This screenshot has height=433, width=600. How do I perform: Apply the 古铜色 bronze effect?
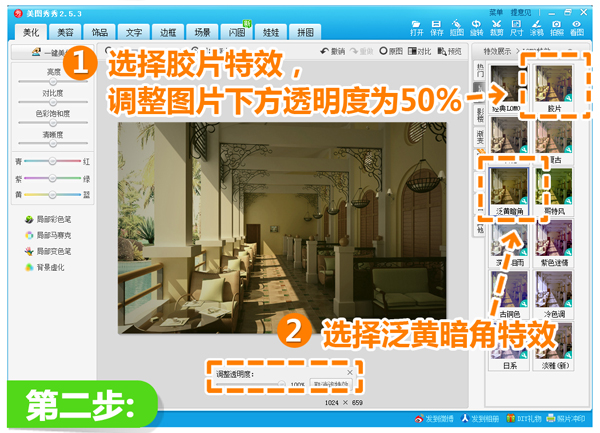(509, 294)
